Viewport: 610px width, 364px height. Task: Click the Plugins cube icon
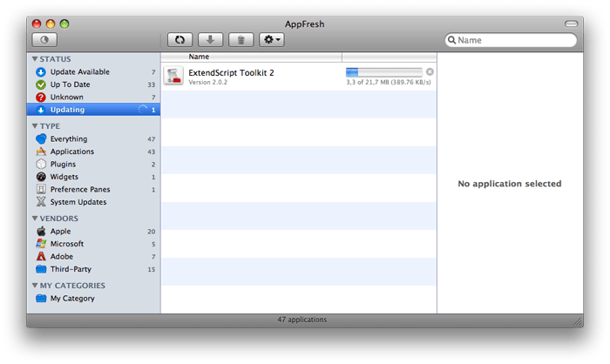(x=41, y=164)
